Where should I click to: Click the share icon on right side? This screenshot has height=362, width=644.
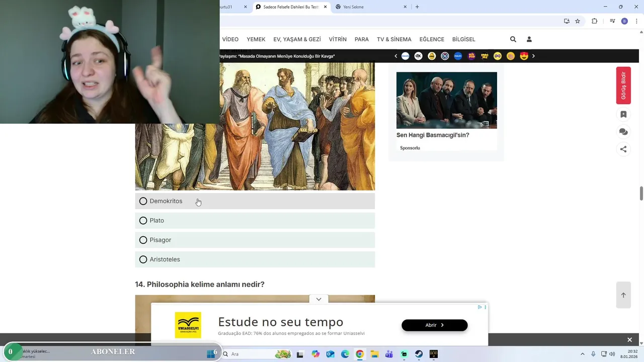[623, 149]
